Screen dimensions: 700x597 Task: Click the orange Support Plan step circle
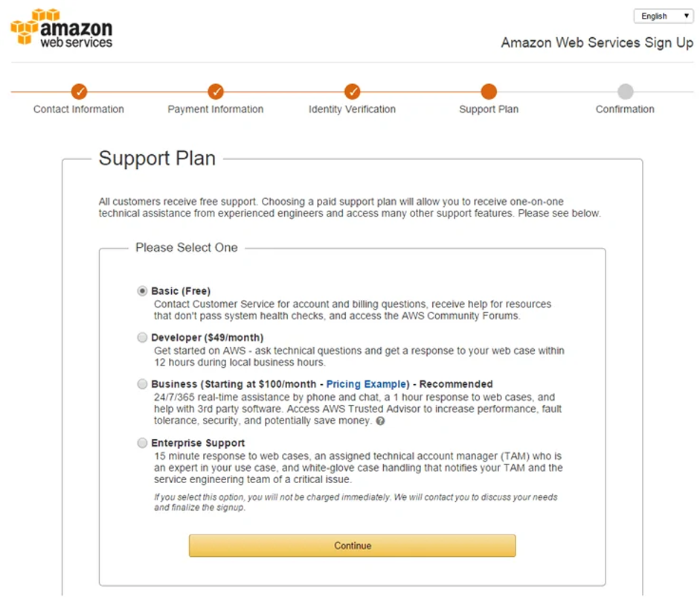tap(489, 92)
